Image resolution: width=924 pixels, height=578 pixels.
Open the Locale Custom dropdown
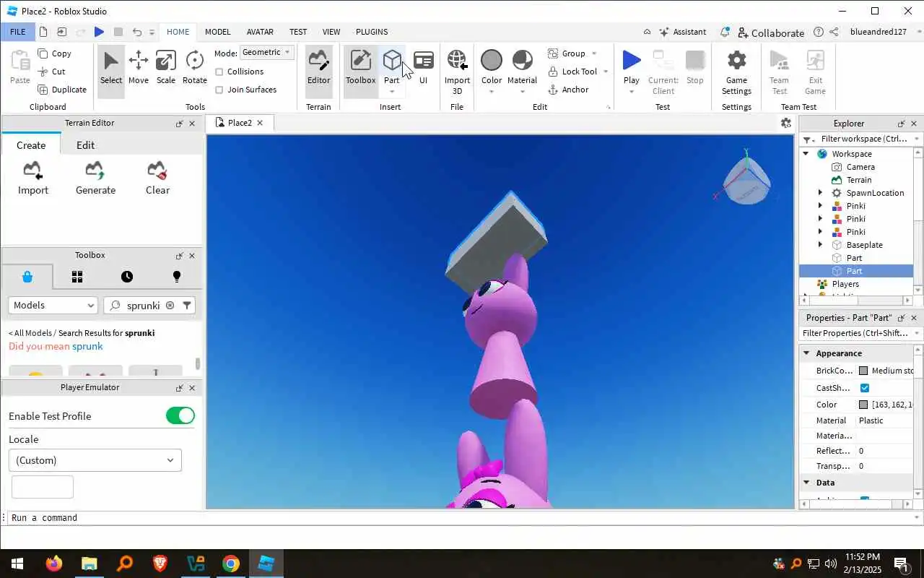click(x=95, y=460)
